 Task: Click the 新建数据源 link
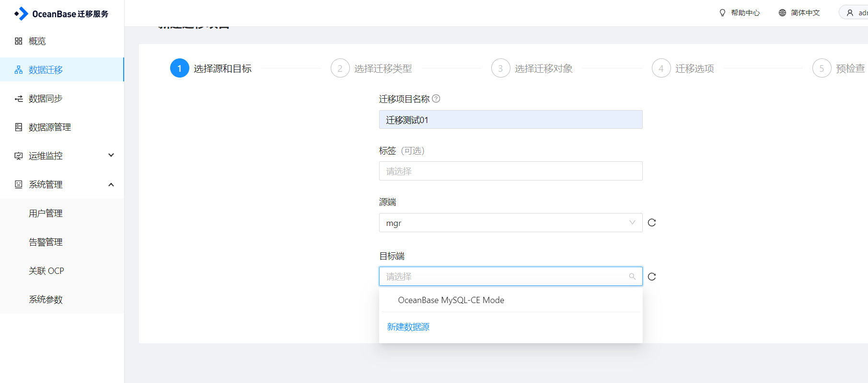[408, 327]
